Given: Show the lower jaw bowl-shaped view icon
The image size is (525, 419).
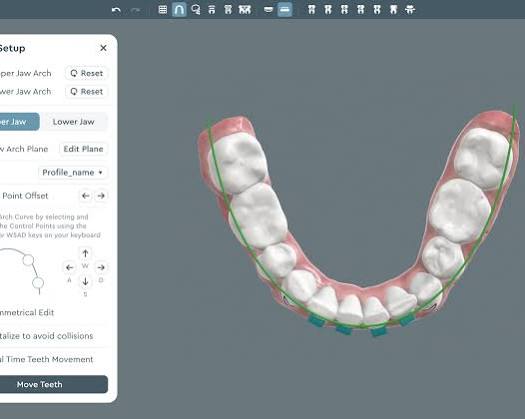Looking at the screenshot, I should [x=268, y=9].
